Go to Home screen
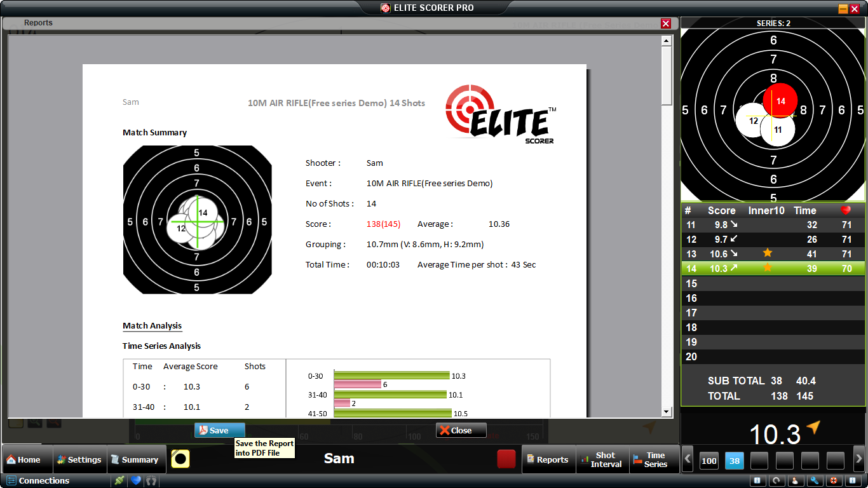This screenshot has width=868, height=488. [x=28, y=459]
